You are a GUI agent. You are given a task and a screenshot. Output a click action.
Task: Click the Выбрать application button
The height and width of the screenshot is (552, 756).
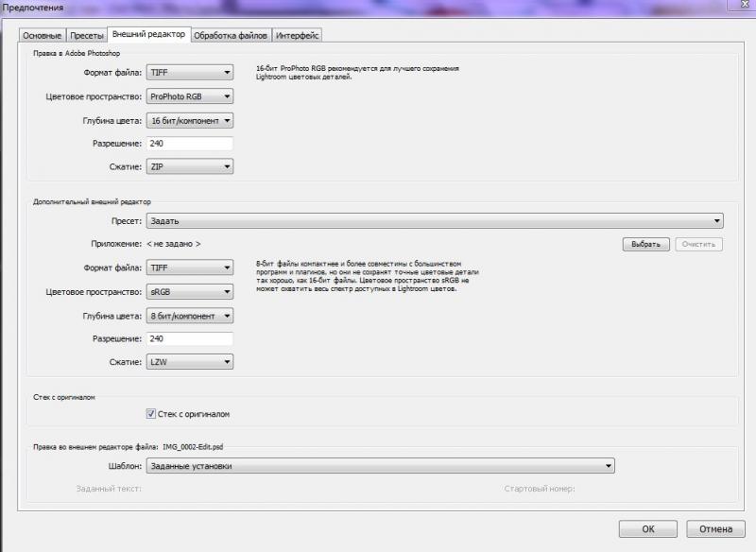click(x=645, y=244)
